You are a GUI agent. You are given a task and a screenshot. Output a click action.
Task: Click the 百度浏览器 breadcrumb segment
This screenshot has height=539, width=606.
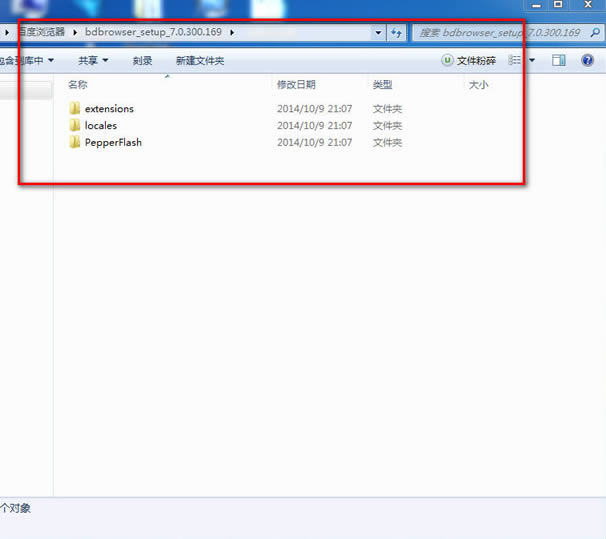[x=41, y=32]
